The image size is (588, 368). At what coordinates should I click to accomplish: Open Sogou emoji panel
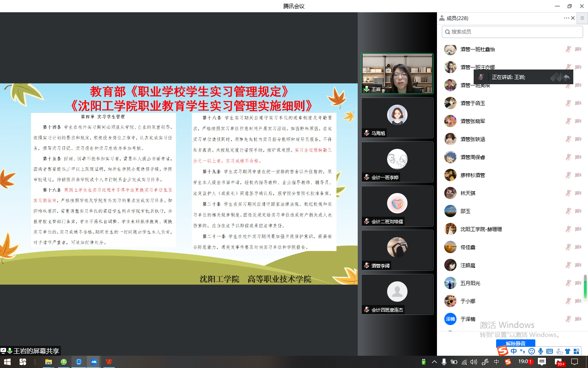[x=531, y=351]
